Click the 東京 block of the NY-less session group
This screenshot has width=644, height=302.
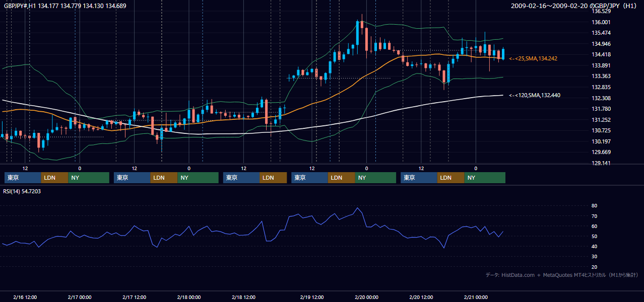pos(242,178)
